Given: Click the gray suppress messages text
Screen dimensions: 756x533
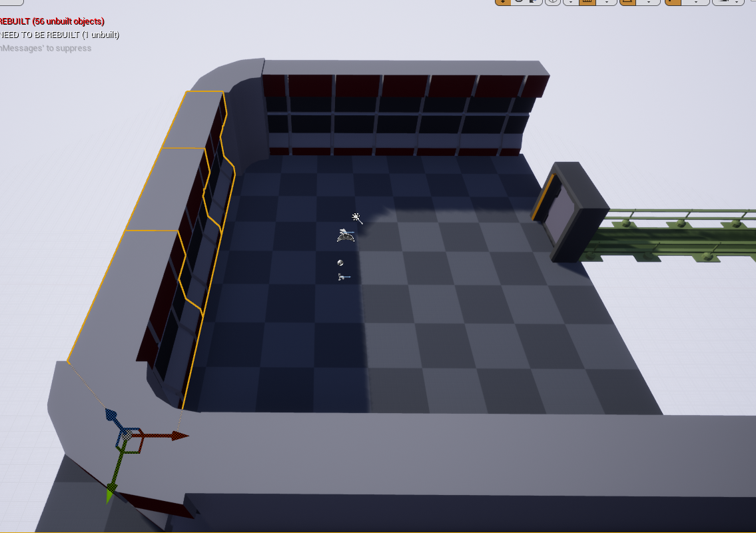Looking at the screenshot, I should pos(45,48).
